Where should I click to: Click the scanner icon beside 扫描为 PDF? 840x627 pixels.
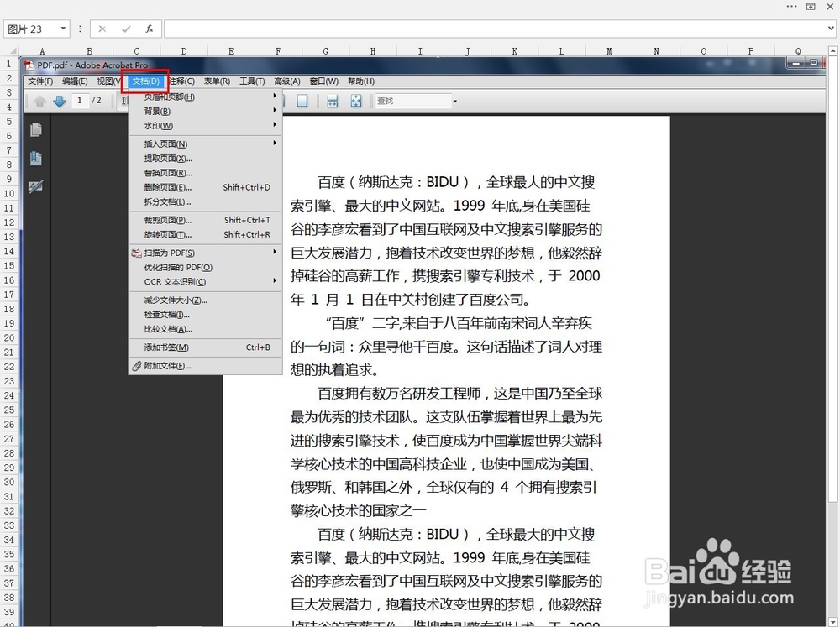(137, 253)
